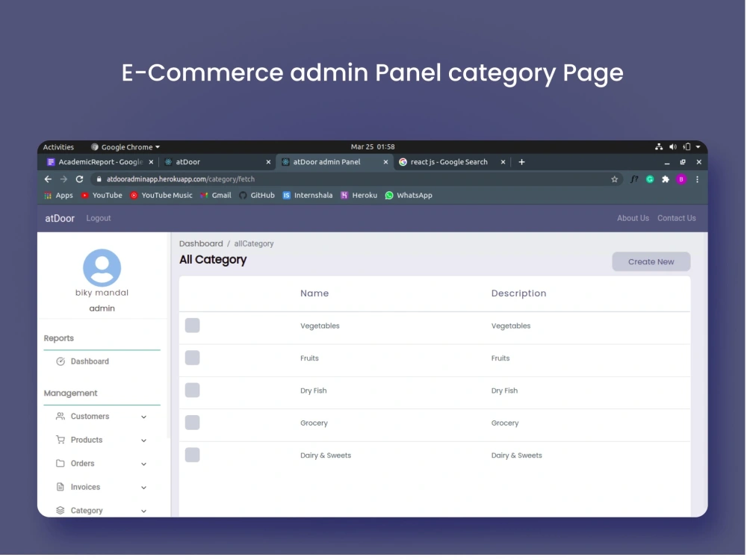Expand the Customers chevron
This screenshot has width=747, height=560.
tap(144, 417)
